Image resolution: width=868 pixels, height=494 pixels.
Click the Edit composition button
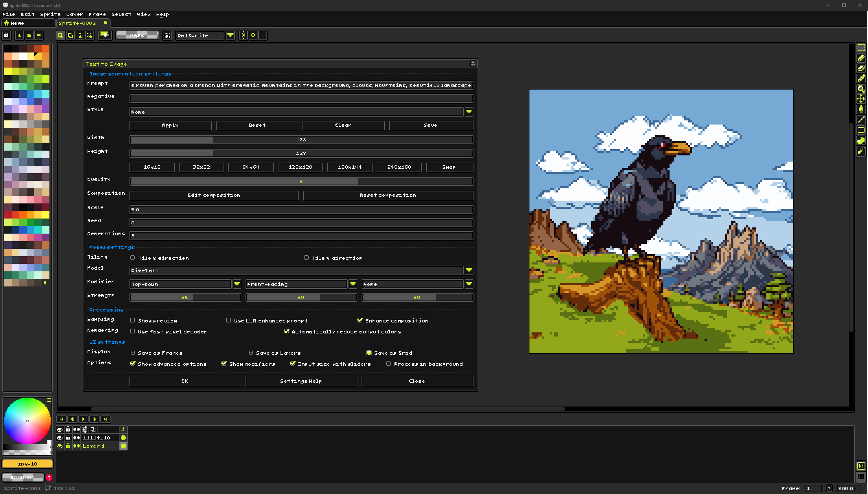pyautogui.click(x=214, y=195)
